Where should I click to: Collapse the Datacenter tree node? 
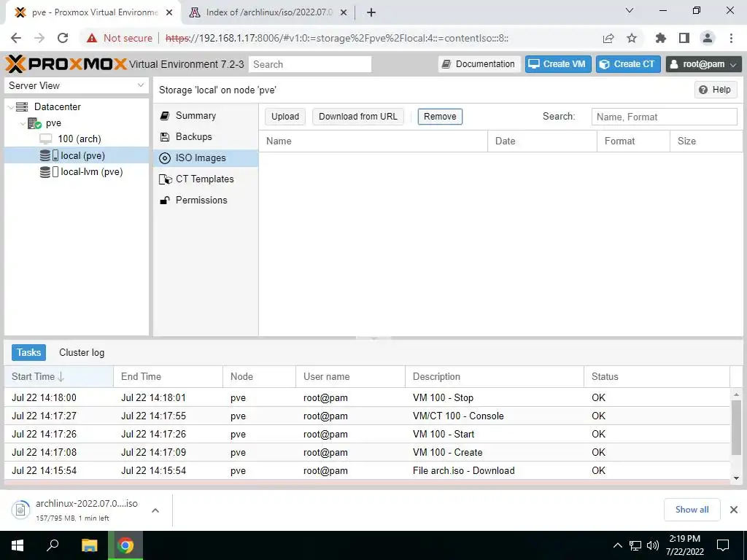(x=10, y=107)
